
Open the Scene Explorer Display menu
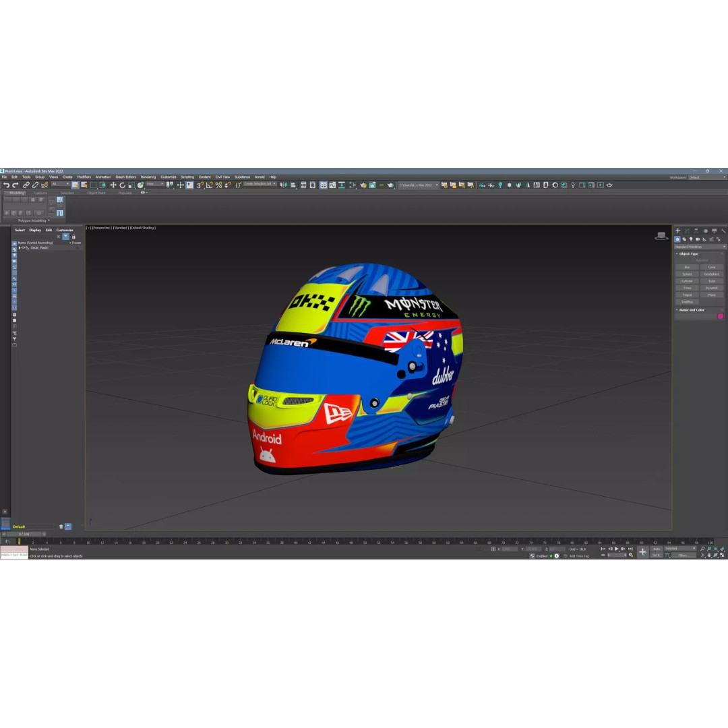pos(35,231)
